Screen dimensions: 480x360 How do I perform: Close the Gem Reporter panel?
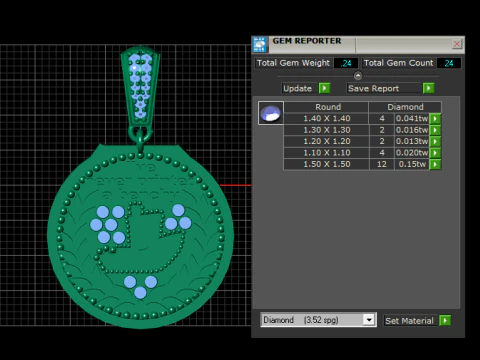pyautogui.click(x=457, y=44)
